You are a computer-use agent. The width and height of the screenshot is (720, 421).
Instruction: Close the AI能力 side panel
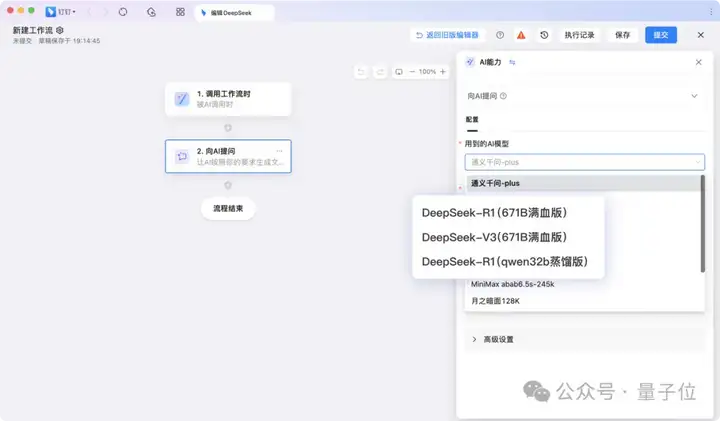coord(698,62)
